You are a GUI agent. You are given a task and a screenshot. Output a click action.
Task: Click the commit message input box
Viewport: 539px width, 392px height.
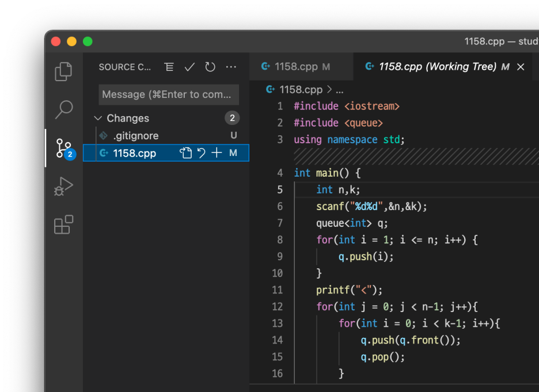[x=169, y=94]
